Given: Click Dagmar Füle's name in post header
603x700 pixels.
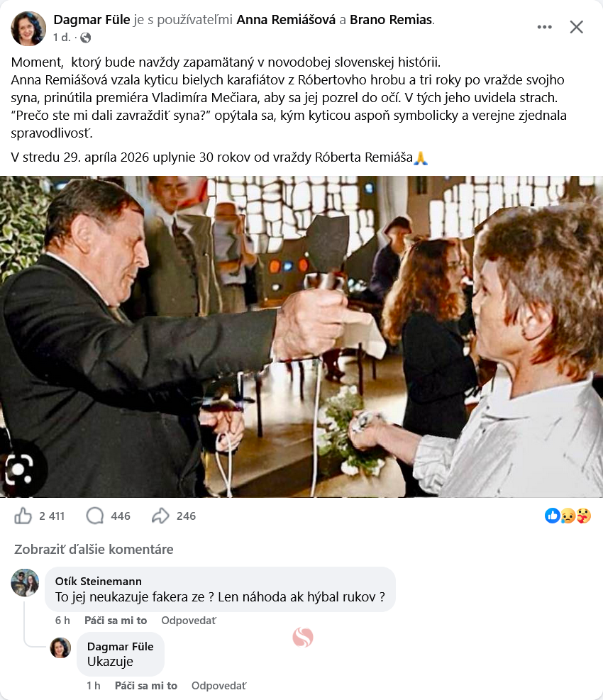Looking at the screenshot, I should coord(92,19).
